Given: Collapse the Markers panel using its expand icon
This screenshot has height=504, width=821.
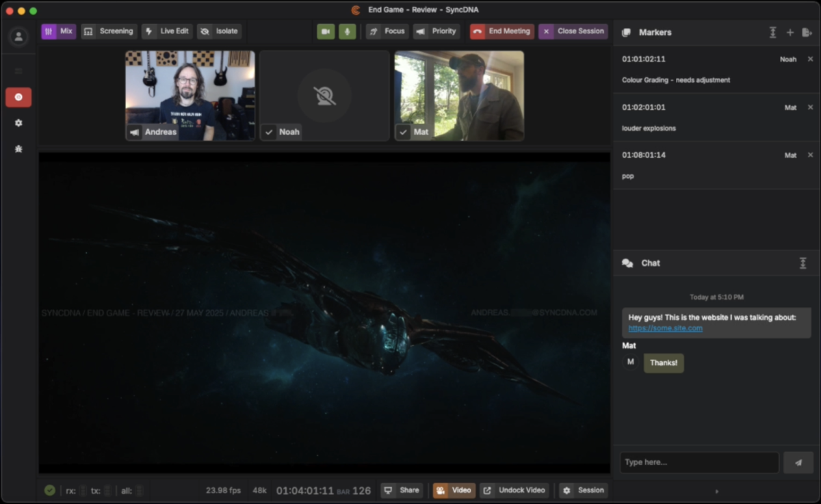Looking at the screenshot, I should (x=773, y=32).
